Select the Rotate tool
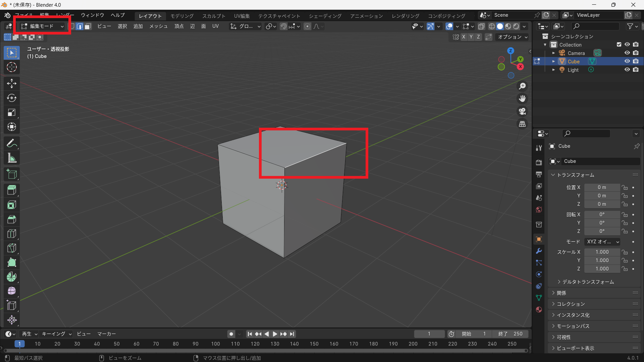Viewport: 644px width, 362px height. tap(12, 98)
